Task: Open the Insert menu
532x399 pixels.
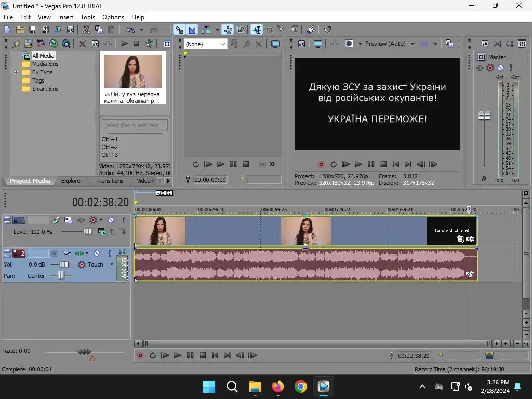Action: [65, 17]
